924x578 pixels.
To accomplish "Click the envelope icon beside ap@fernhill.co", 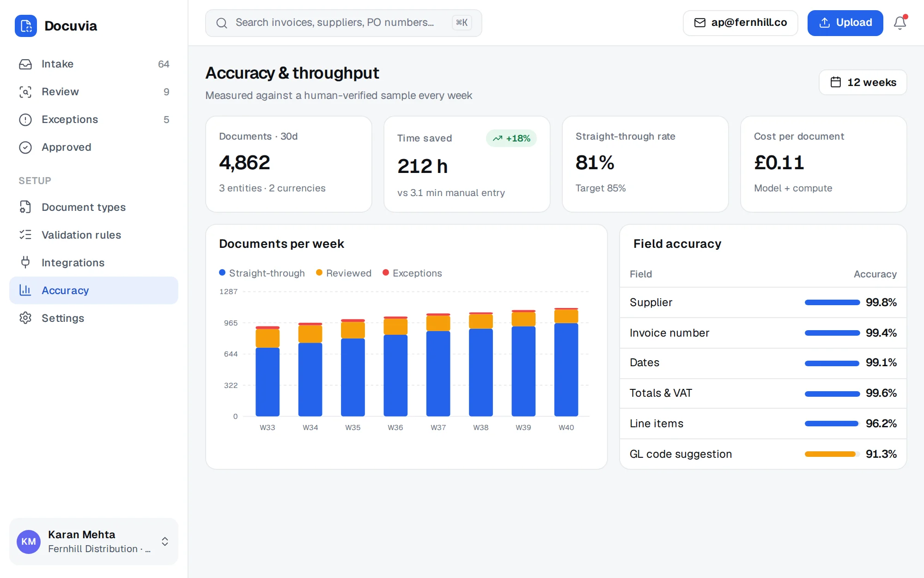I will [x=700, y=23].
